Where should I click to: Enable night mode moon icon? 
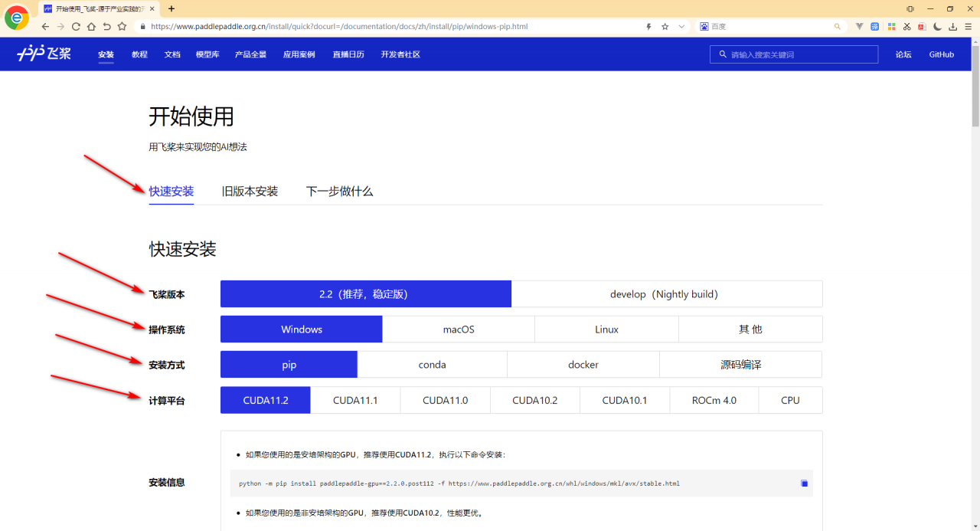click(x=937, y=26)
